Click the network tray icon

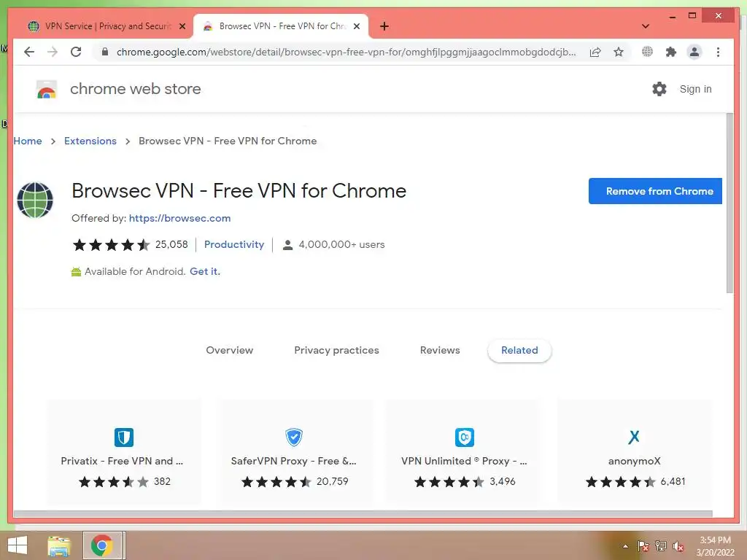tap(661, 546)
